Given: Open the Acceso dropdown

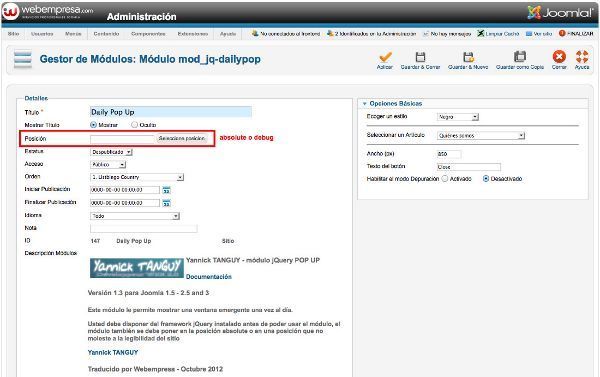Looking at the screenshot, I should tap(108, 165).
